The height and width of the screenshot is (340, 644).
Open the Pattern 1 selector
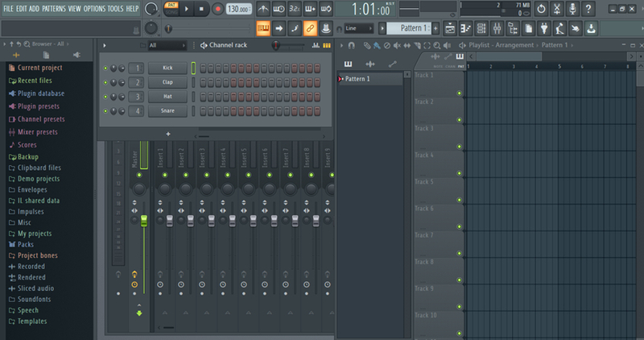tap(409, 28)
